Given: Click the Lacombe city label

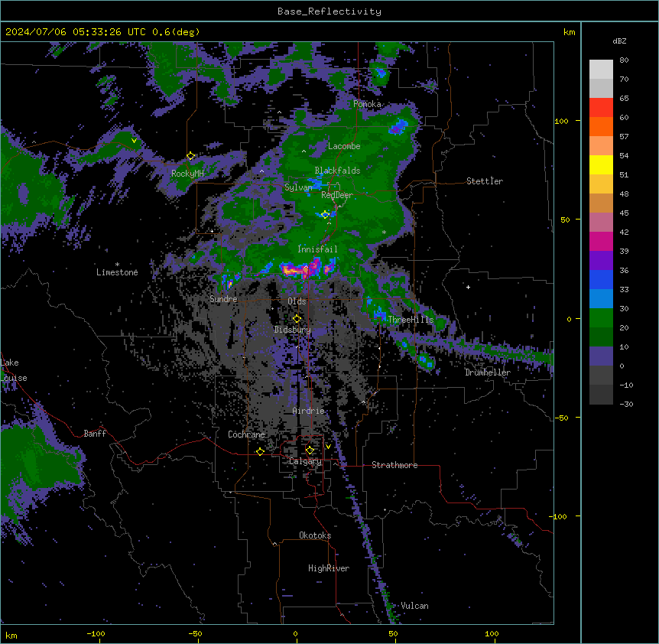Looking at the screenshot, I should [x=344, y=146].
